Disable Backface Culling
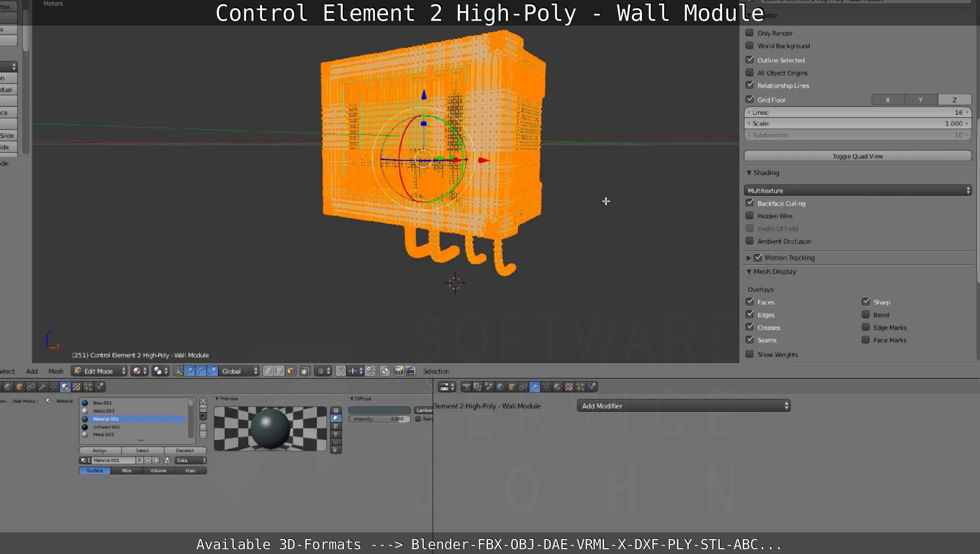Image resolution: width=980 pixels, height=554 pixels. click(x=749, y=203)
